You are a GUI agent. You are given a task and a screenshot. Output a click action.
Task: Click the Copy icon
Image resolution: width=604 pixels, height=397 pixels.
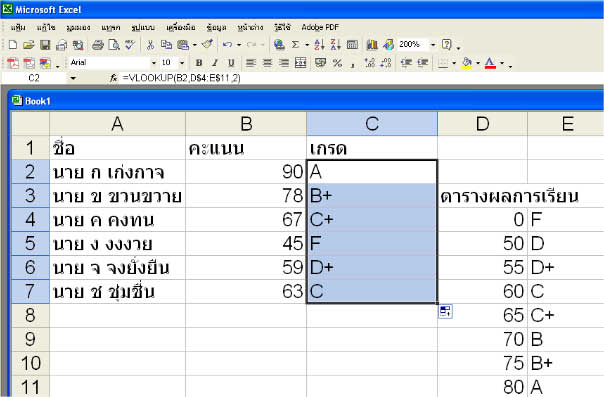point(166,45)
